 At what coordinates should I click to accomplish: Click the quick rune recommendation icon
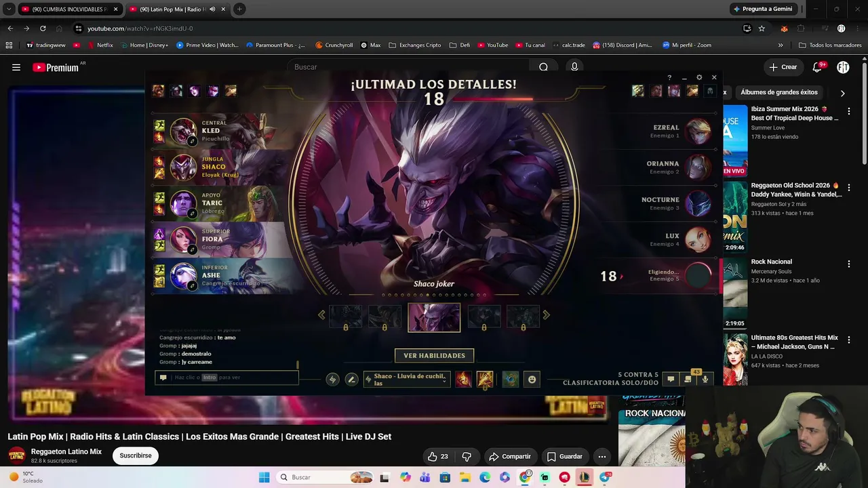332,380
